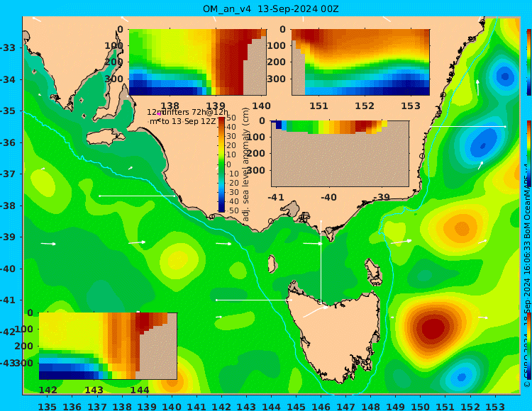Select Kangaroo Island on the map
This screenshot has width=532, height=411.
point(106,137)
